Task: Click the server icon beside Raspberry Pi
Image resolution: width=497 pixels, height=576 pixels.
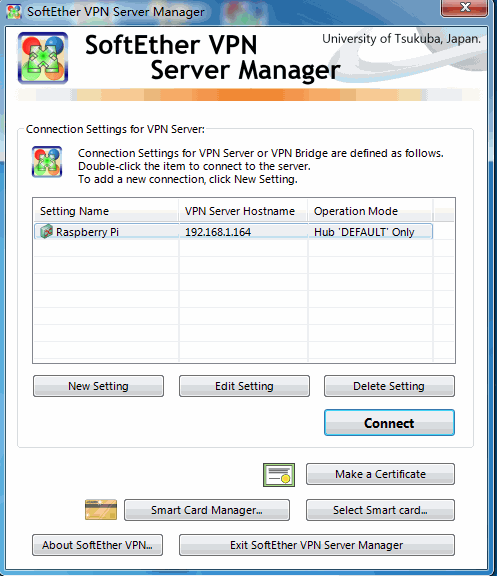Action: coord(47,232)
